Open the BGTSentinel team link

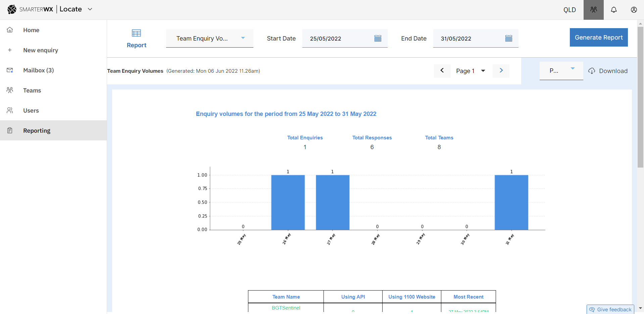click(x=286, y=308)
